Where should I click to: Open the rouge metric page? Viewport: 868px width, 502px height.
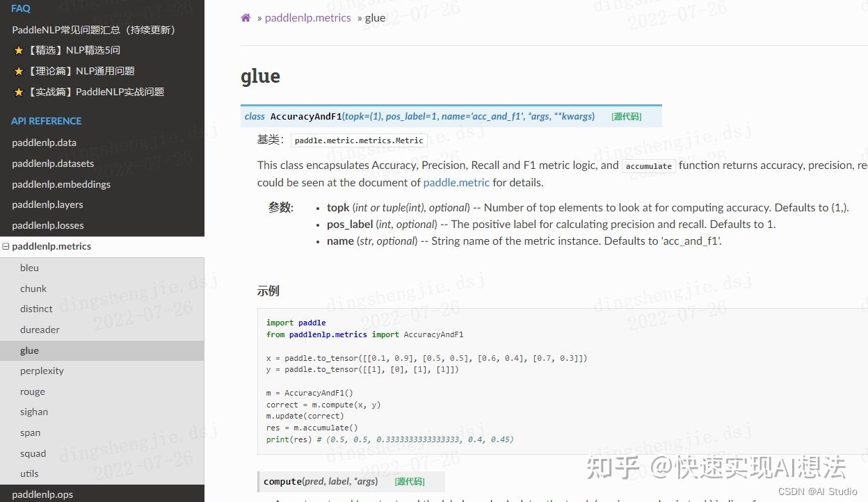[x=32, y=391]
